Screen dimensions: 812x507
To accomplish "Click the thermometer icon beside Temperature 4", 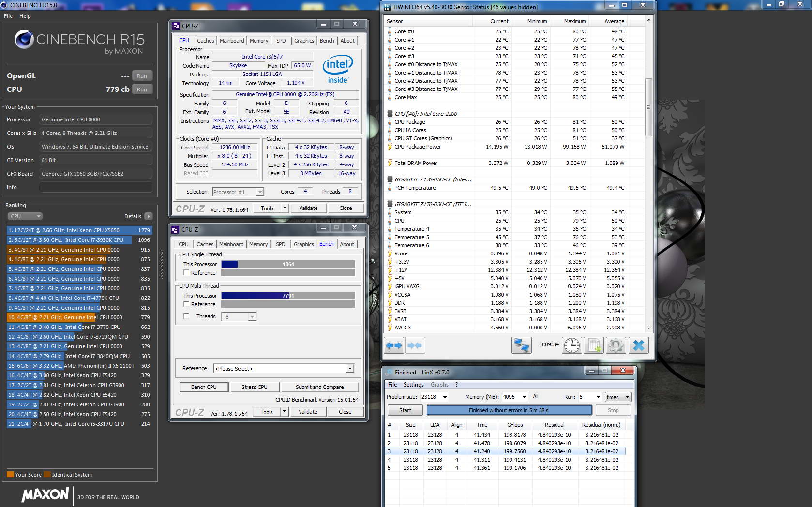I will 390,229.
